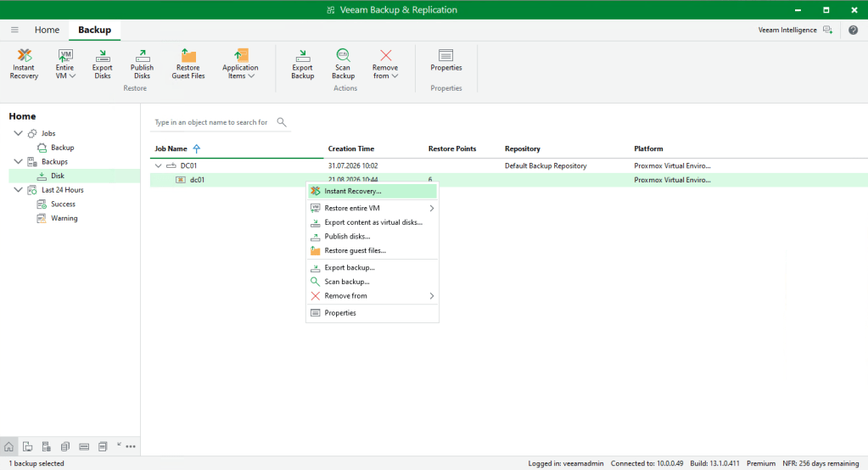Collapse the Backups tree node
The width and height of the screenshot is (868, 470).
coord(18,162)
